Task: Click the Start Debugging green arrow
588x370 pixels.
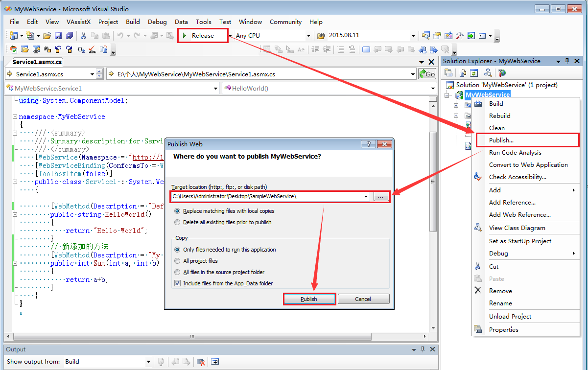Action: (x=185, y=36)
